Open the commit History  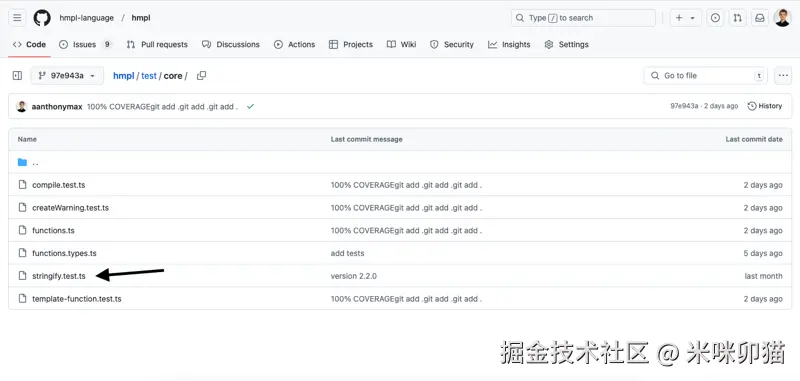coord(765,106)
